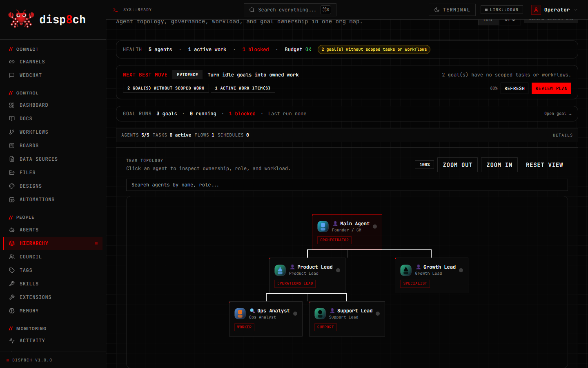
Task: Follow Open goal link
Action: click(x=558, y=114)
